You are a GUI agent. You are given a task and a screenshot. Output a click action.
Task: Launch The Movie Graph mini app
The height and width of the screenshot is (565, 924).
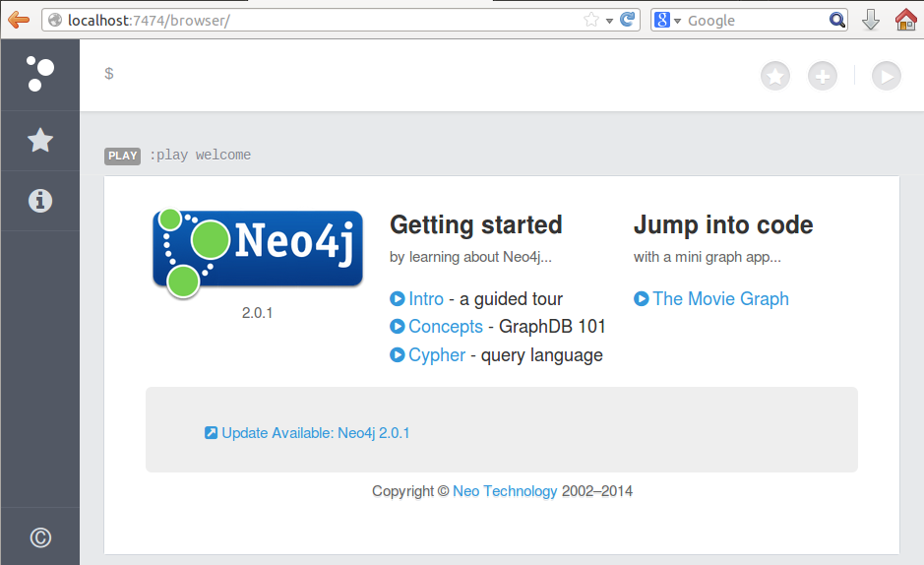tap(719, 299)
